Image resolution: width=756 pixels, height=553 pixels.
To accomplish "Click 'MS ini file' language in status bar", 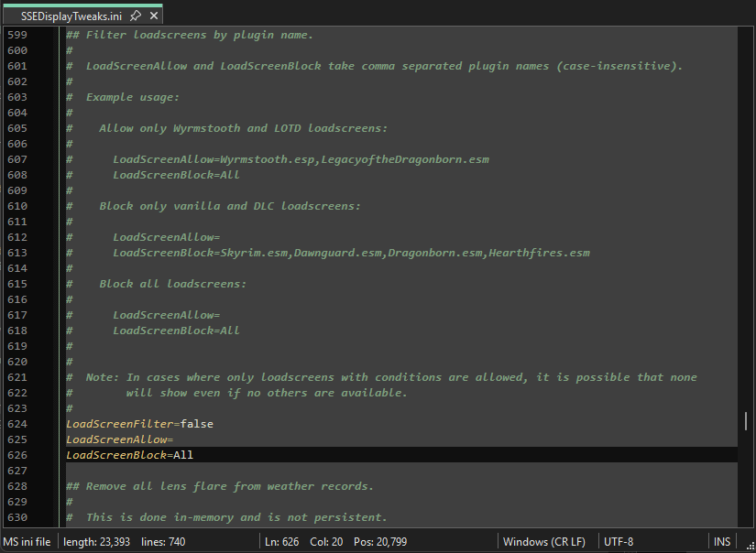I will point(27,542).
